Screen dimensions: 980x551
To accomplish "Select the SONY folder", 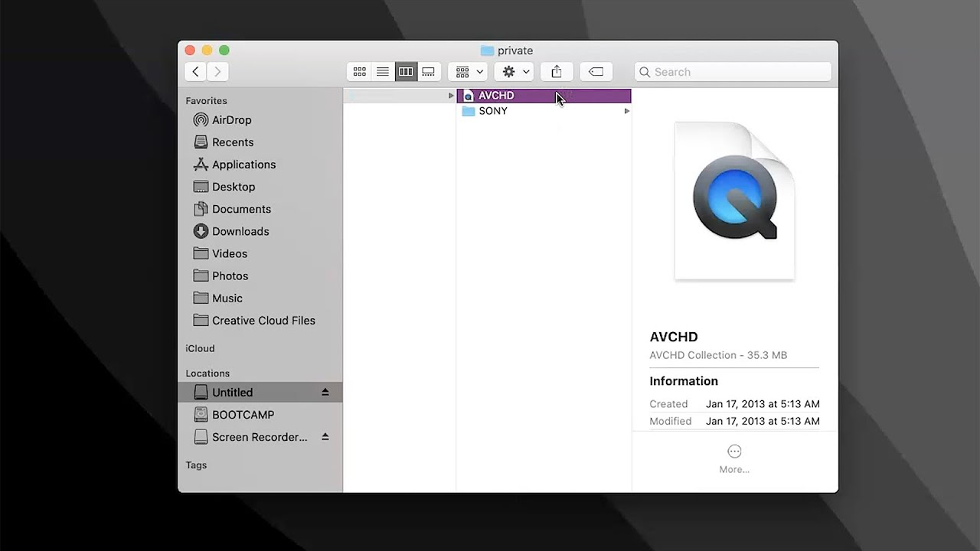I will coord(544,111).
